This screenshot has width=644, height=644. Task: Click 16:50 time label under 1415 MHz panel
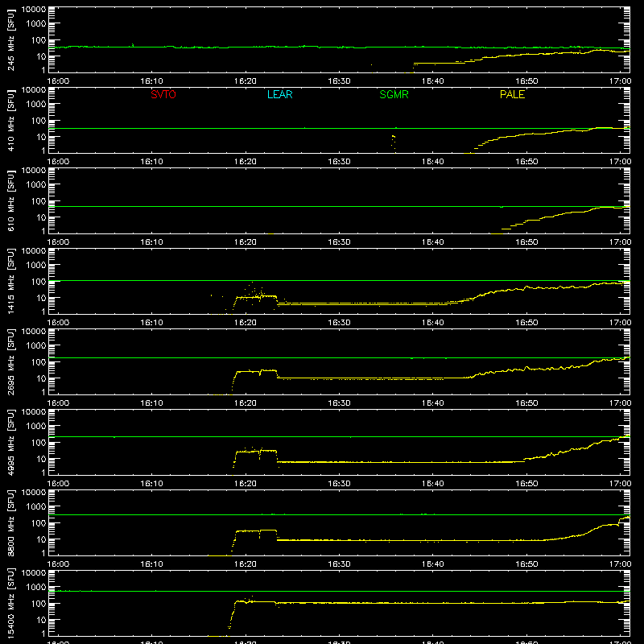(526, 323)
